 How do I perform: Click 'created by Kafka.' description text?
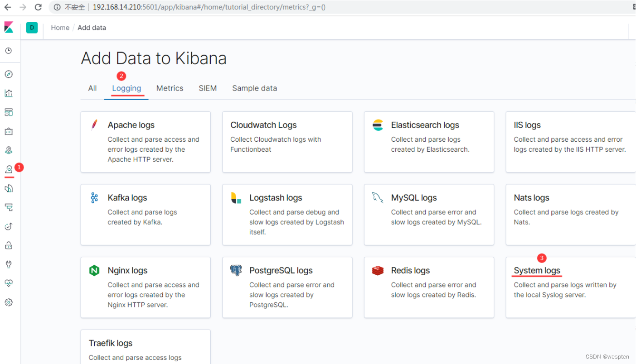135,222
